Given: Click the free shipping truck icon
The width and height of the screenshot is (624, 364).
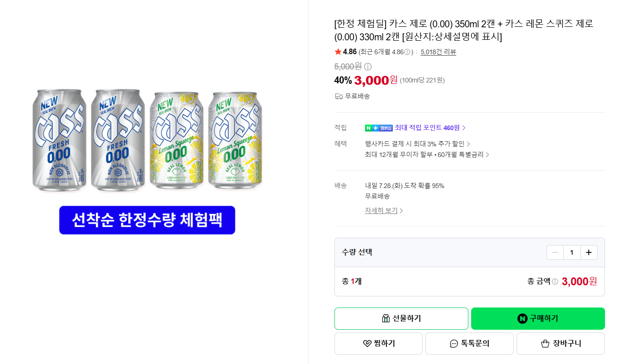Looking at the screenshot, I should pos(339,96).
